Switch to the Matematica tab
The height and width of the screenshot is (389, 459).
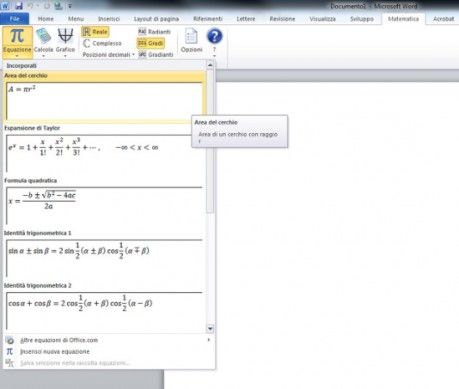pos(403,19)
